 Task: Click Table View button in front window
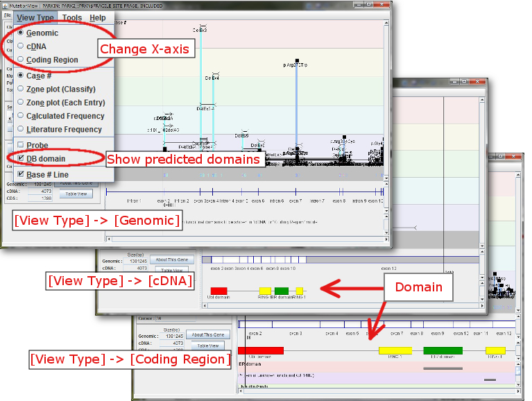click(76, 194)
